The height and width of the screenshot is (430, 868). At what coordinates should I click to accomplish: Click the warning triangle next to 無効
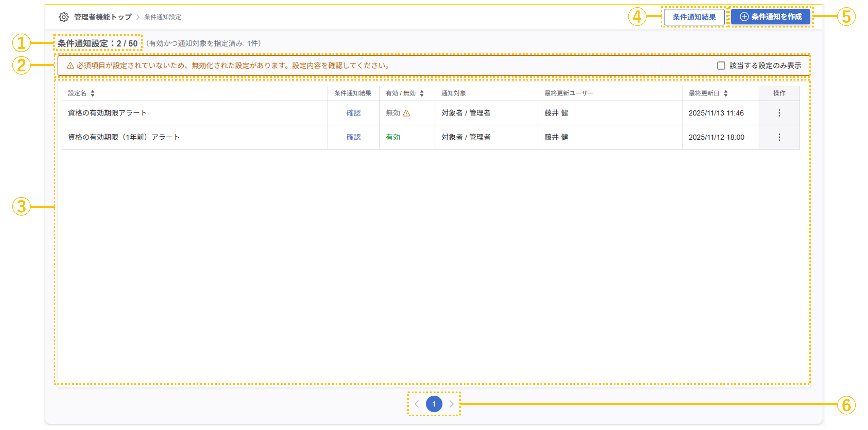(x=406, y=113)
